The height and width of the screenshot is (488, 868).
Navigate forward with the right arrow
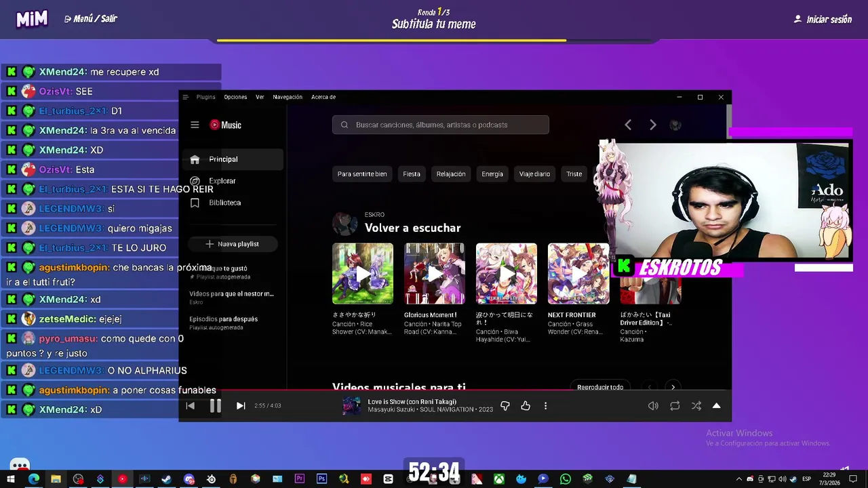653,125
